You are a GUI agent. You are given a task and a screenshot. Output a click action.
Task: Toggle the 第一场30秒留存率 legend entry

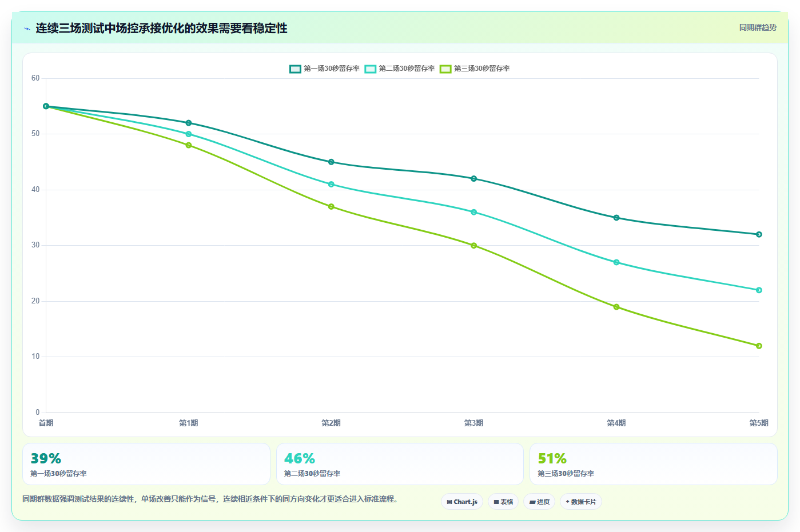[x=325, y=69]
